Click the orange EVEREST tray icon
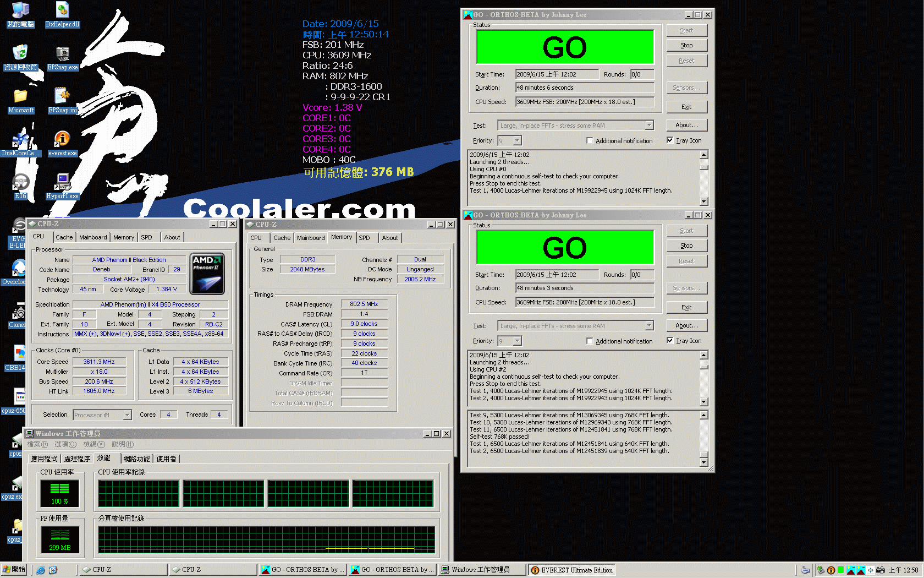This screenshot has height=578, width=924. click(x=831, y=570)
